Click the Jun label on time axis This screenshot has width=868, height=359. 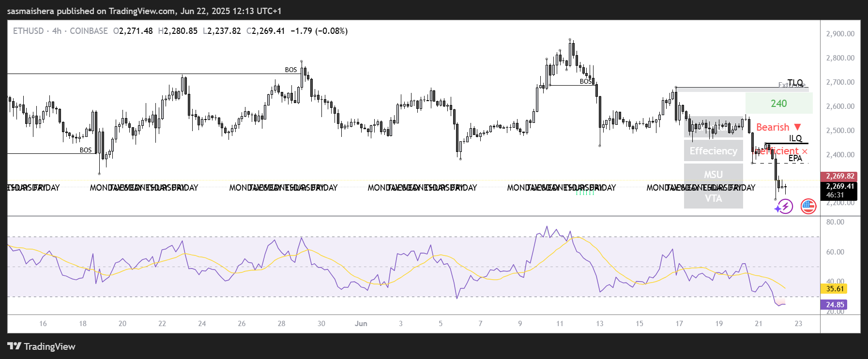coord(361,324)
